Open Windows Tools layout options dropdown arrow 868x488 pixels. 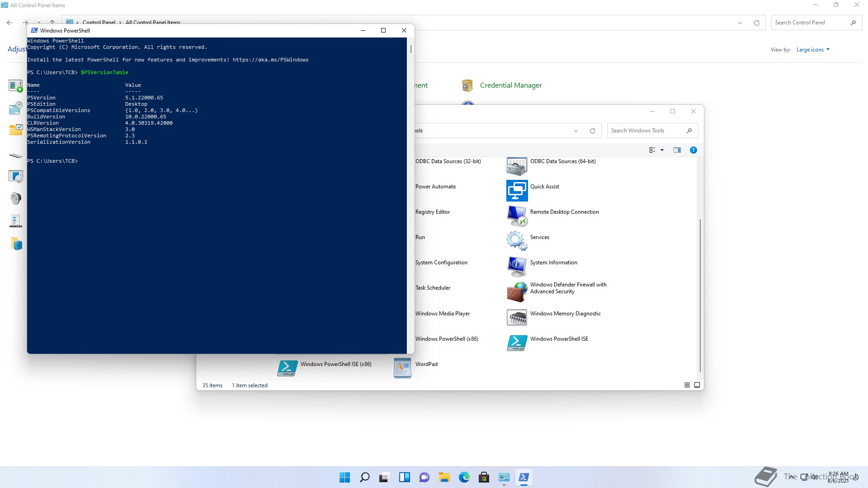click(x=662, y=150)
